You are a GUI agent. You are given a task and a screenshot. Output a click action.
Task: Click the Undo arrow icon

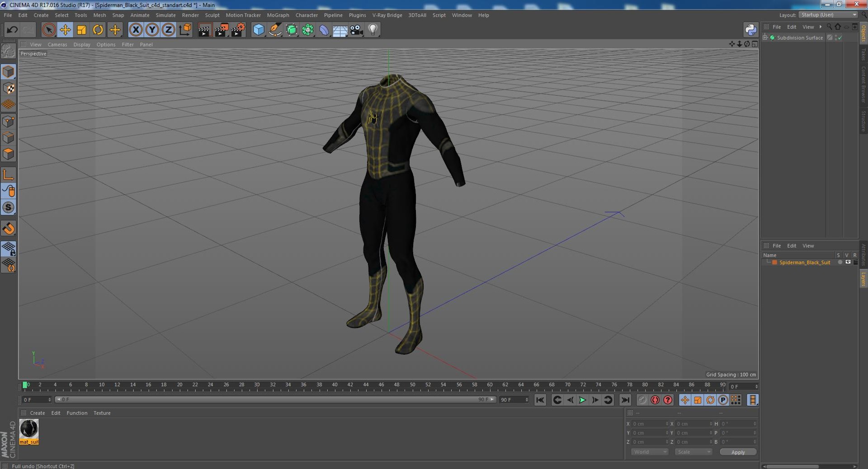12,30
